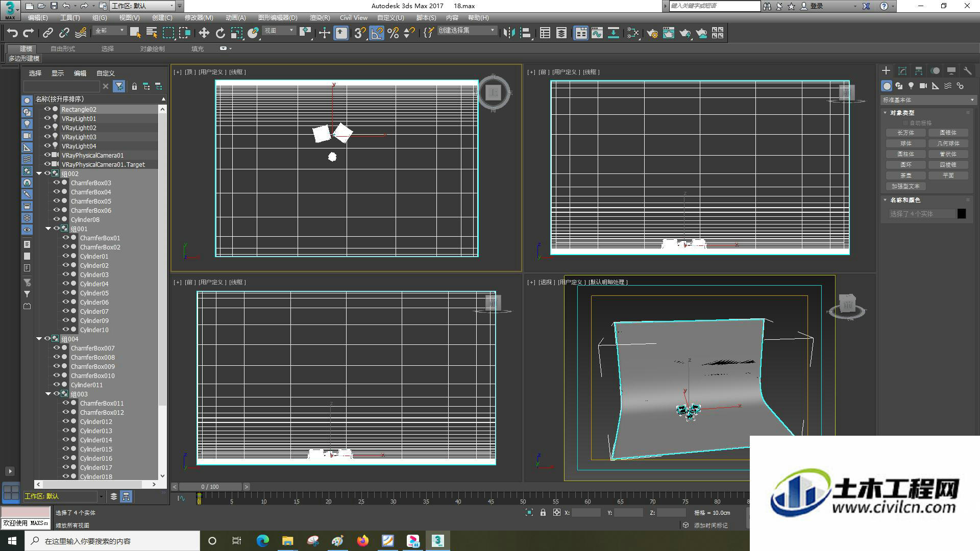The height and width of the screenshot is (551, 980).
Task: Open Firefox from the Windows taskbar
Action: tap(363, 541)
